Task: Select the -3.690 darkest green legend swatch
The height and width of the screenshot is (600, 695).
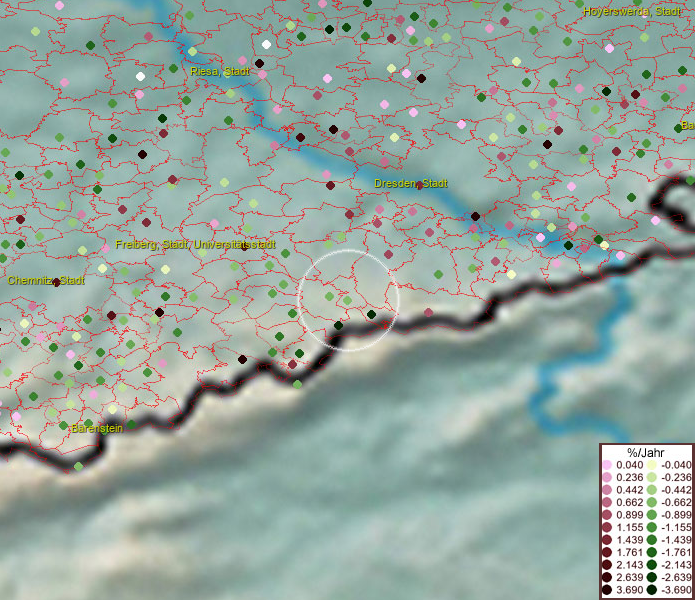Action: 651,592
